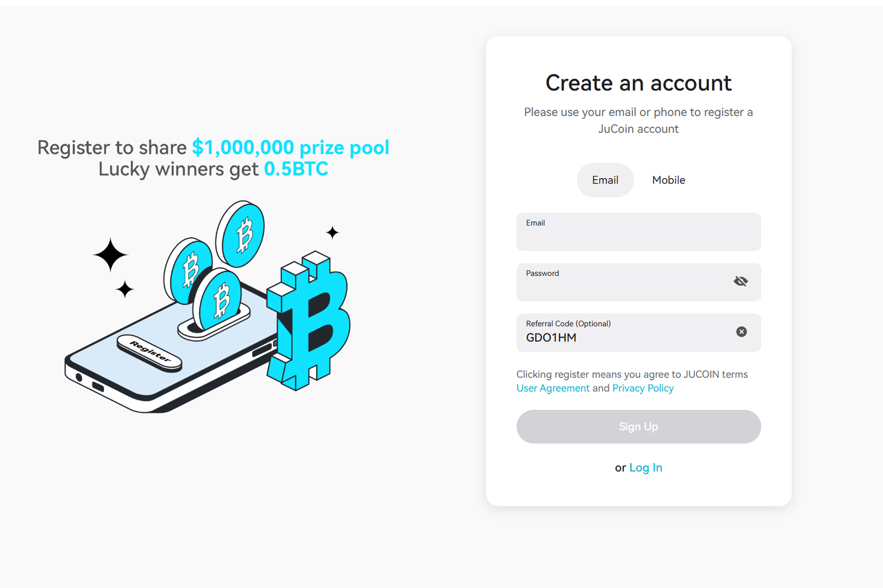Screen dimensions: 883x588
Task: Open the User Agreement link
Action: (x=553, y=388)
